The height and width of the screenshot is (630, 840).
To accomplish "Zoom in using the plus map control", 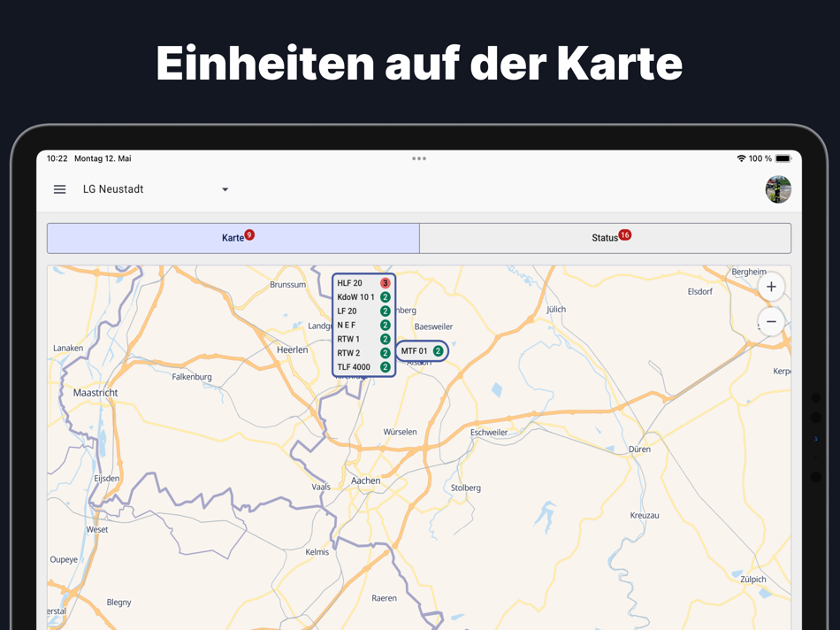I will coord(770,287).
